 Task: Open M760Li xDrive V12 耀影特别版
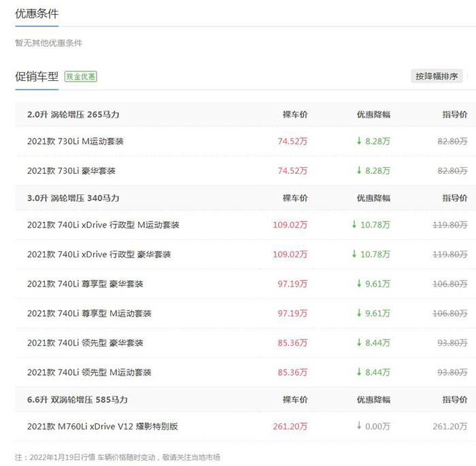pyautogui.click(x=103, y=427)
